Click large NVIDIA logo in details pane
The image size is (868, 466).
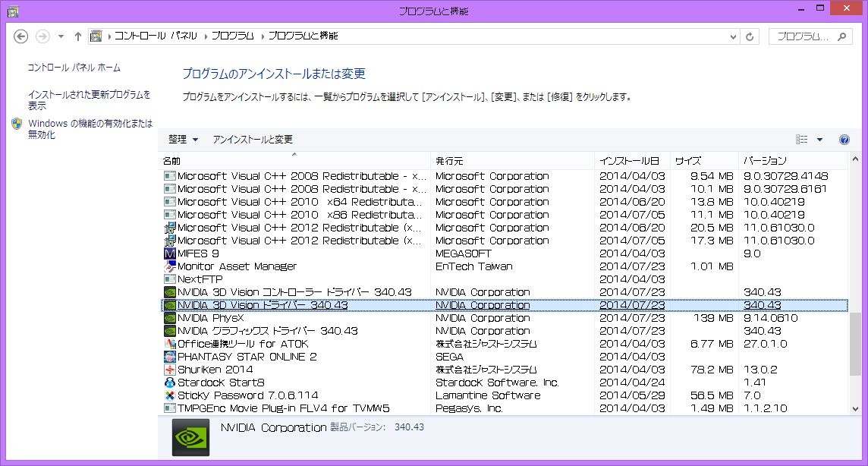coord(190,437)
